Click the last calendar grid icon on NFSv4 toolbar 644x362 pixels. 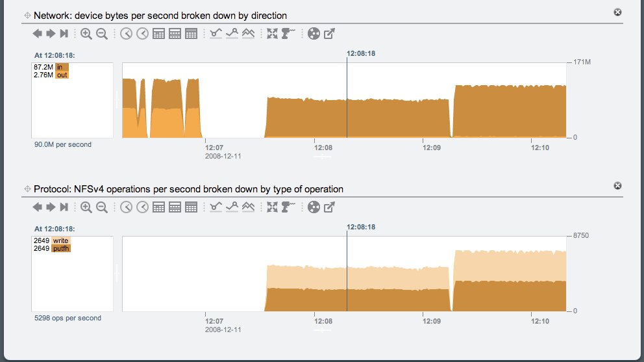tap(191, 207)
